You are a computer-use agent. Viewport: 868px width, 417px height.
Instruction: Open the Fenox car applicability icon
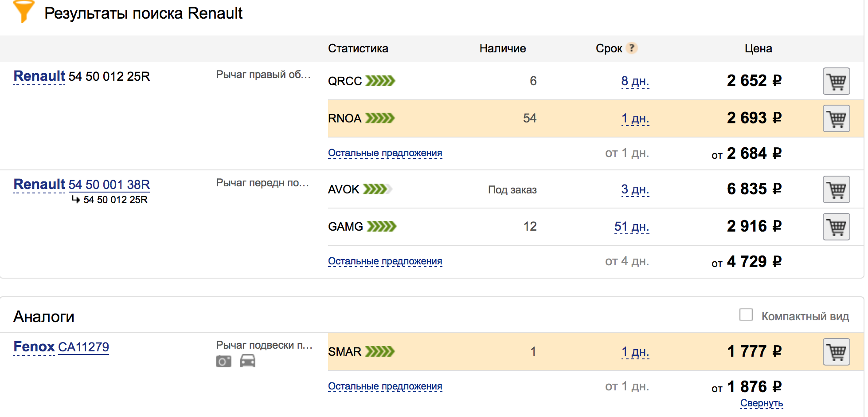[247, 362]
